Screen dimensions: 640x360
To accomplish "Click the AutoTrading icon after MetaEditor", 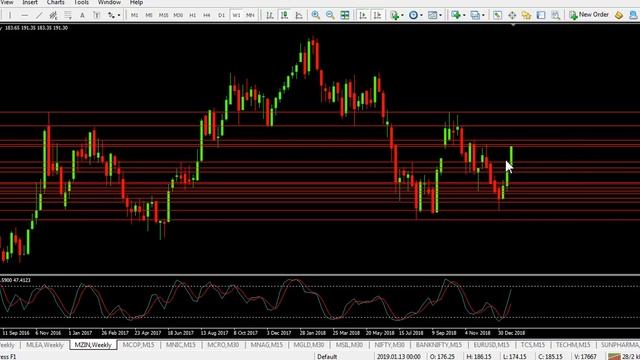I will coord(633,15).
